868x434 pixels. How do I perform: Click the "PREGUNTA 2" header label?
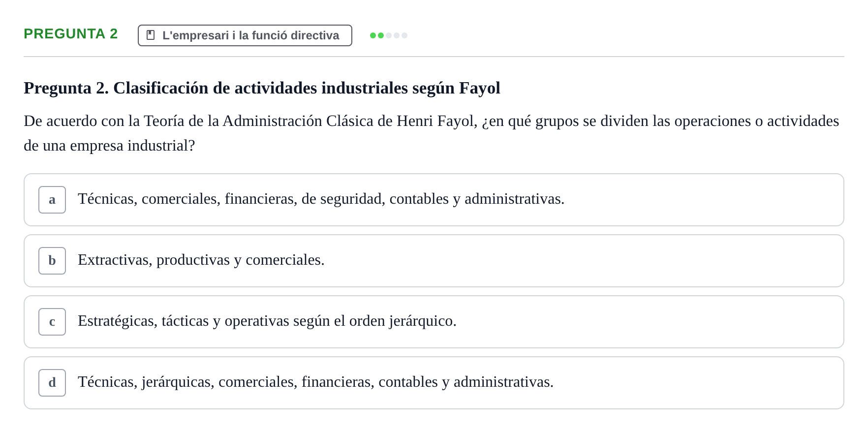(71, 34)
